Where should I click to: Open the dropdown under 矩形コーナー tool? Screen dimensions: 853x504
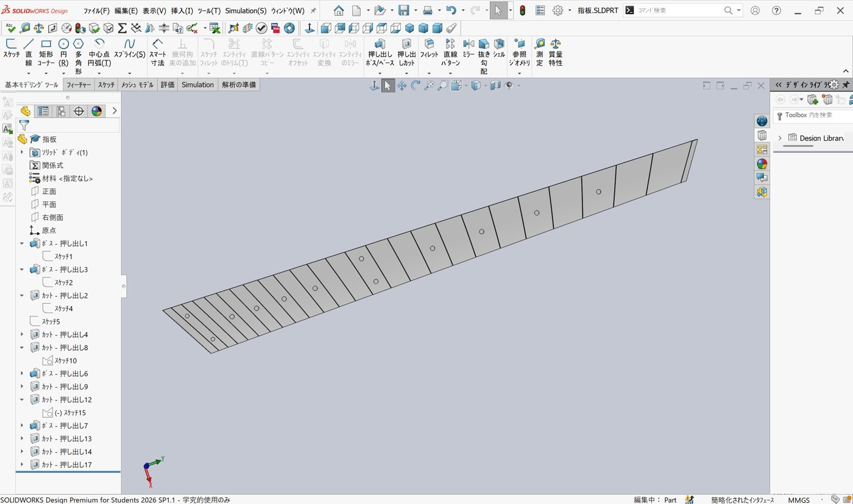(x=46, y=73)
